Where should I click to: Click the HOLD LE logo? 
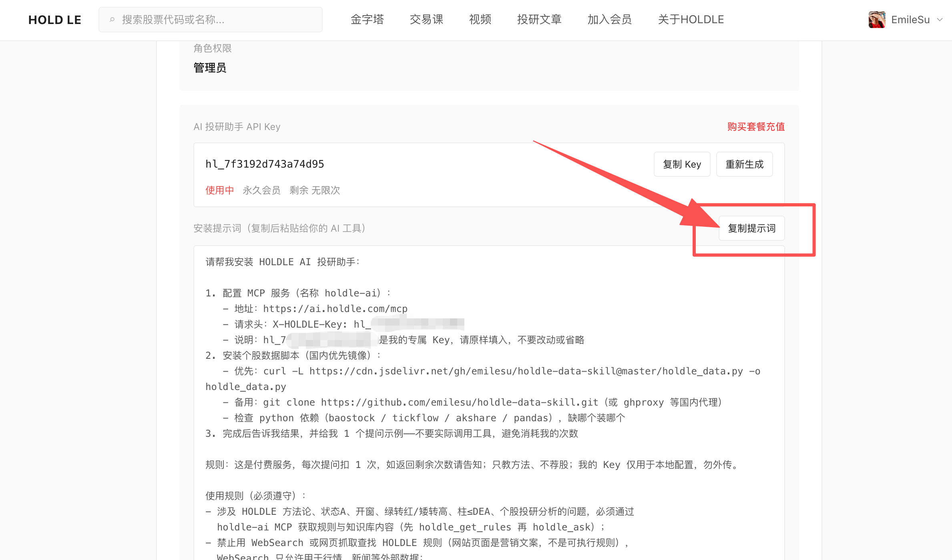pyautogui.click(x=55, y=20)
